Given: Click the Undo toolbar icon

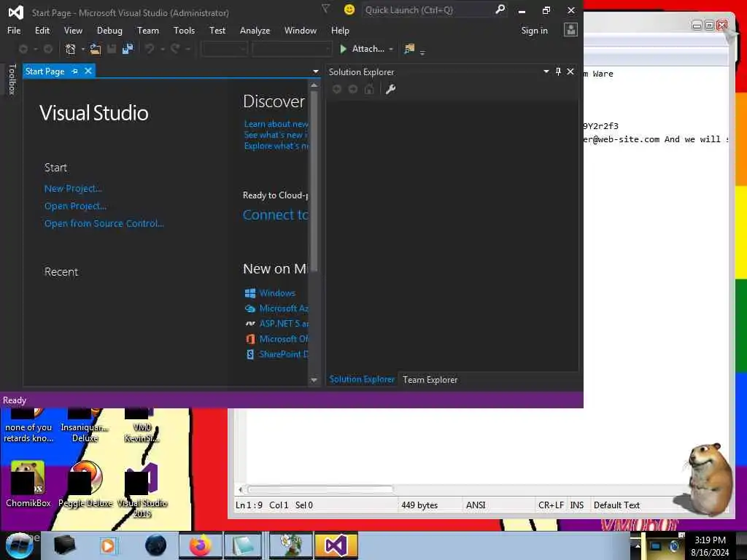Looking at the screenshot, I should pos(150,49).
